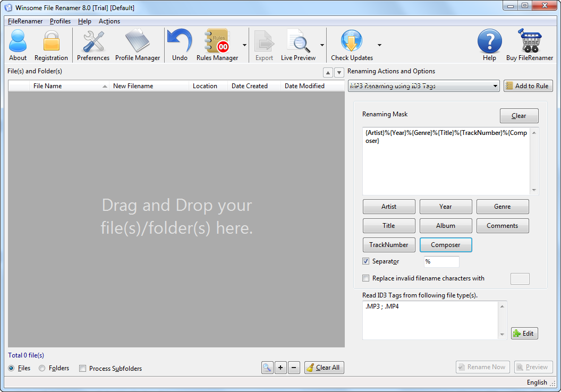
Task: Sort by New Filename column header
Action: coord(149,86)
